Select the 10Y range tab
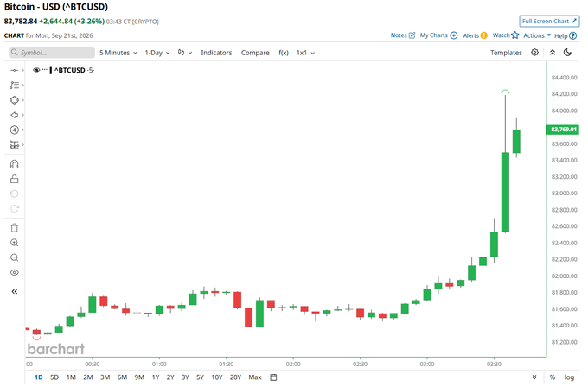 (217, 377)
